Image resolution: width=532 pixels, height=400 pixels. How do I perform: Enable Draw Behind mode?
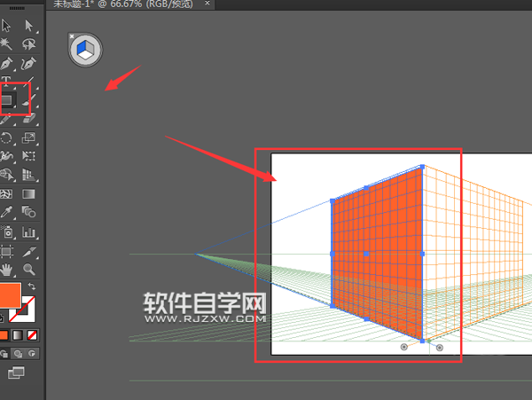18,354
